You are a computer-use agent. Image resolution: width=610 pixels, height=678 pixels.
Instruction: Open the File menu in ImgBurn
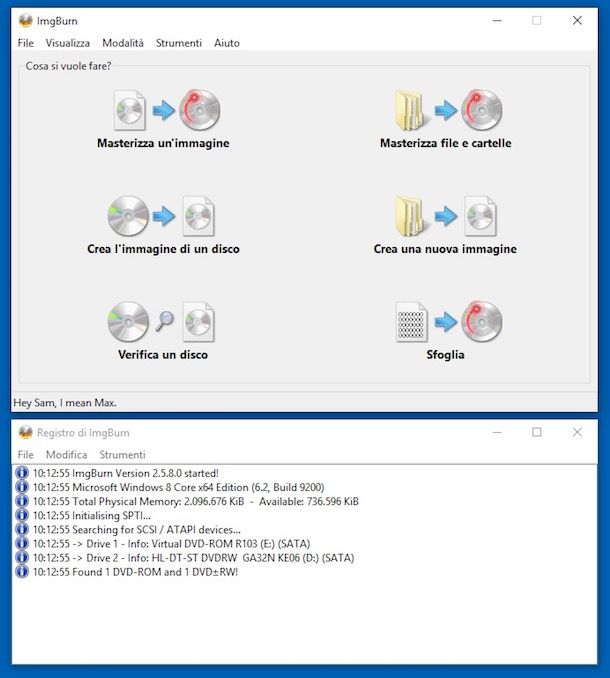pos(26,43)
